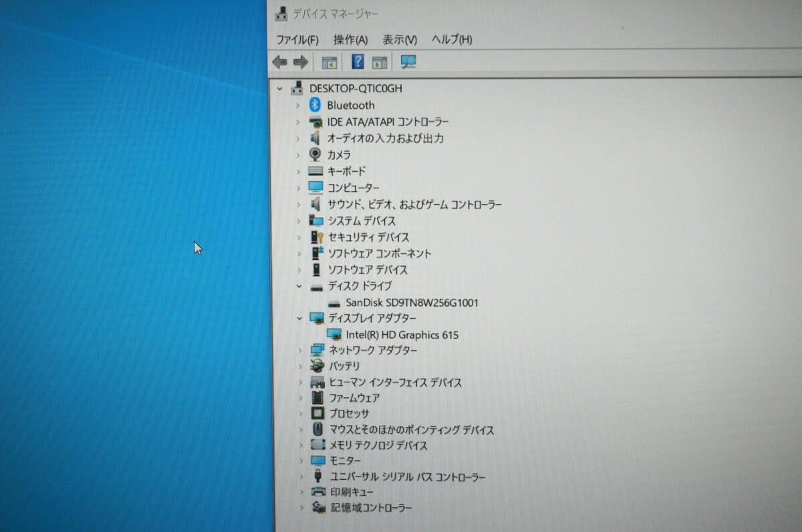Click the USB icon next to ユニバーサル シリアル バス コントローラー
Screen dimensions: 802x532
click(319, 477)
